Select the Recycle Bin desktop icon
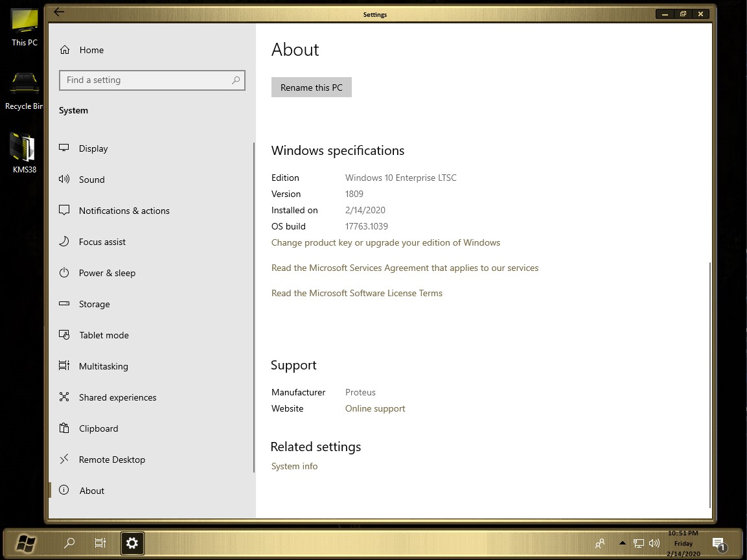 tap(24, 91)
